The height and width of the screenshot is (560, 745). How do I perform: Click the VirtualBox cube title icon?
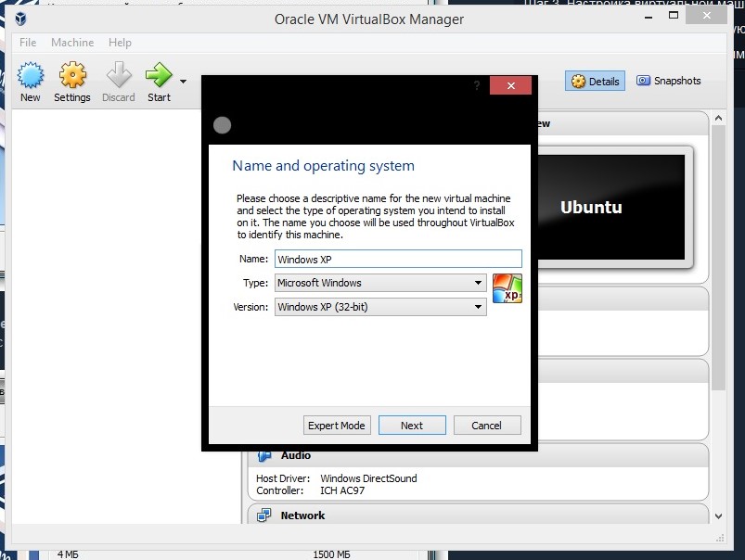pyautogui.click(x=20, y=19)
